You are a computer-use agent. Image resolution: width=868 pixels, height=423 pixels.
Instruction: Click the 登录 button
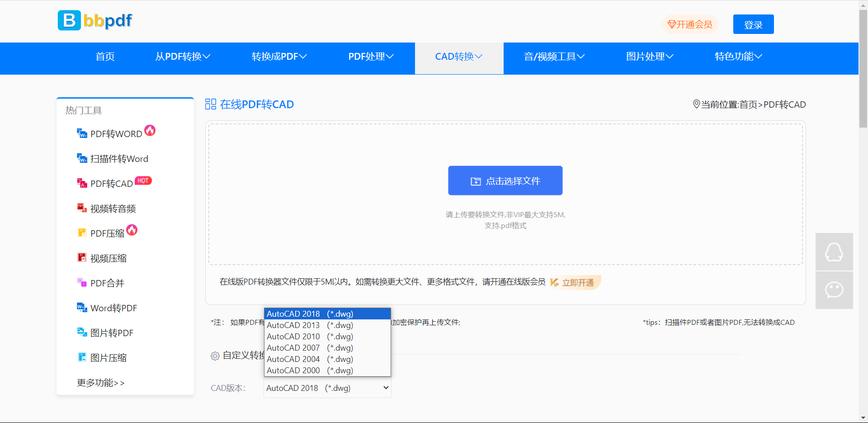pos(753,24)
